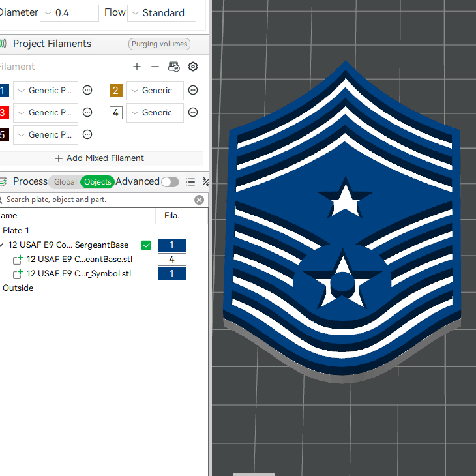This screenshot has height=476, width=476.
Task: Select the r_Symbol.stl part row
Action: coord(79,274)
